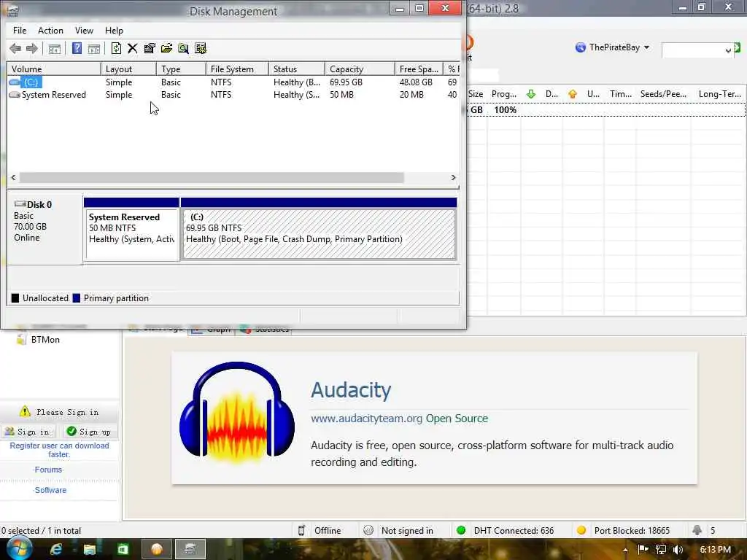Sort by the File System column header
This screenshot has height=560, width=747.
tap(237, 69)
